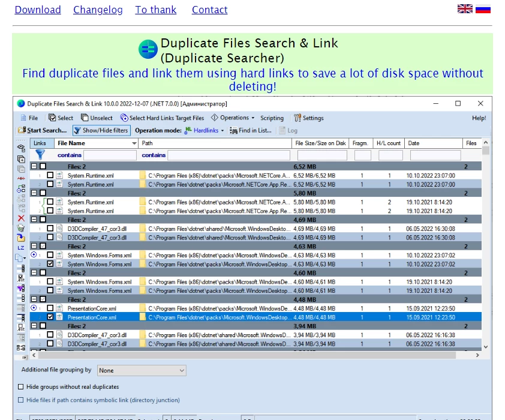Focus the File Name contains filter field
Image resolution: width=505 pixels, height=420 pixels.
point(110,155)
